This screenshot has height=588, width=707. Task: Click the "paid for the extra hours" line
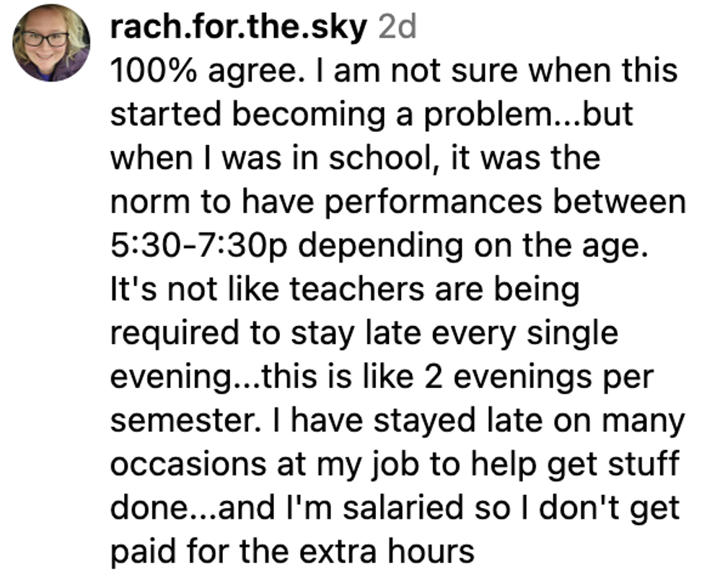tap(291, 552)
